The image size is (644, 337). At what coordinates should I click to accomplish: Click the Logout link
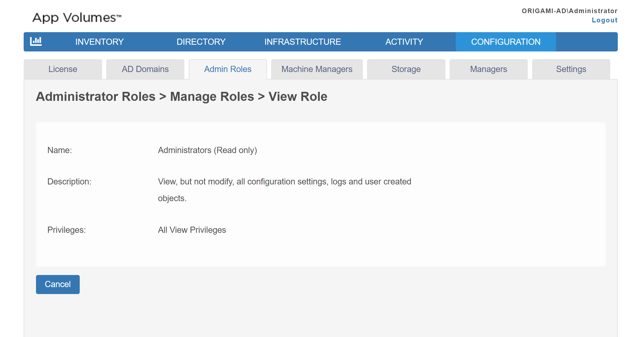point(605,20)
